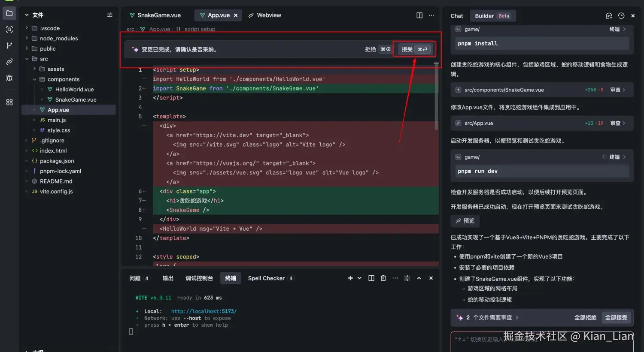Open README.md file
The image size is (644, 352).
56,181
